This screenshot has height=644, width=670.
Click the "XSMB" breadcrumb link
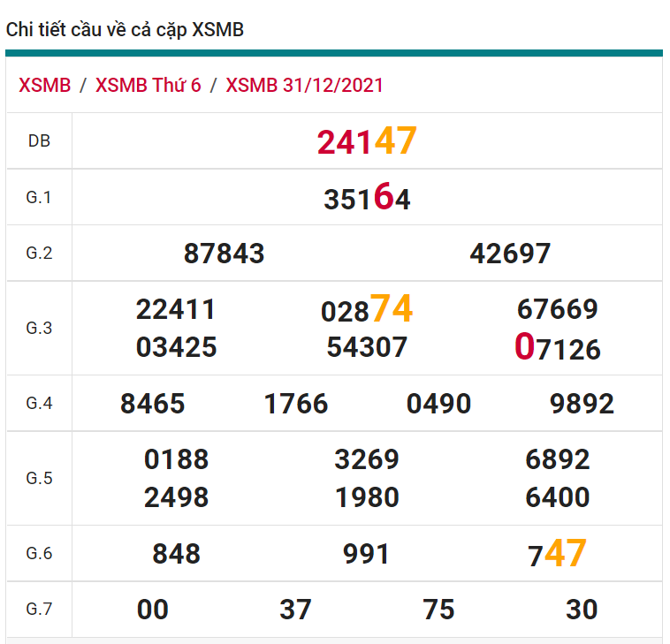point(44,86)
